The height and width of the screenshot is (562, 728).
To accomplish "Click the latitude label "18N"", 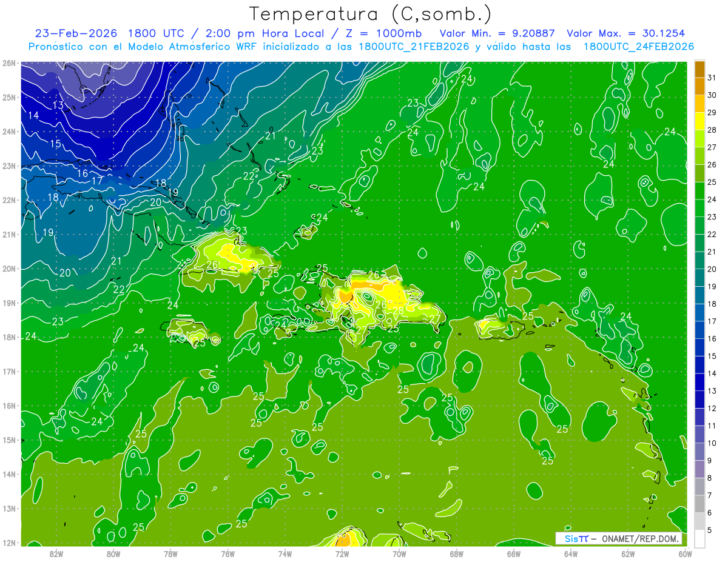I will click(9, 337).
